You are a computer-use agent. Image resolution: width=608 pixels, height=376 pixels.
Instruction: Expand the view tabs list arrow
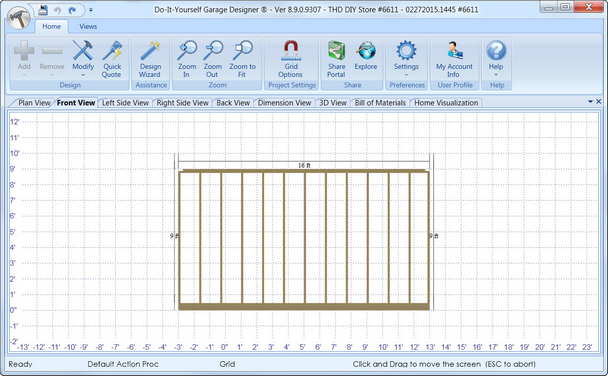(591, 102)
